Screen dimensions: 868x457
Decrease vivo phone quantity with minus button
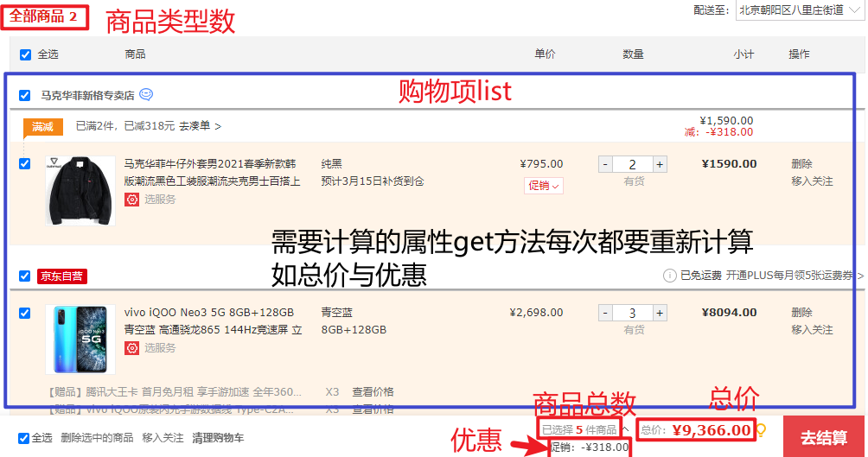tap(605, 313)
